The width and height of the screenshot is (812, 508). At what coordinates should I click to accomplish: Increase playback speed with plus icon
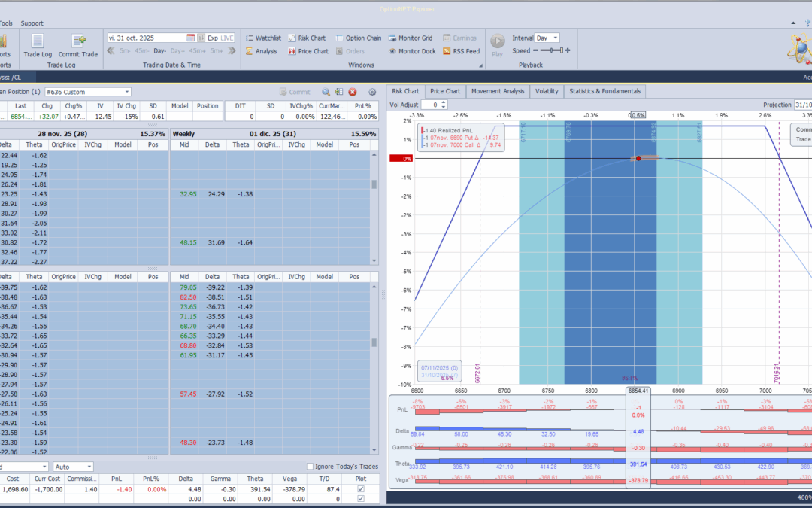[x=568, y=50]
